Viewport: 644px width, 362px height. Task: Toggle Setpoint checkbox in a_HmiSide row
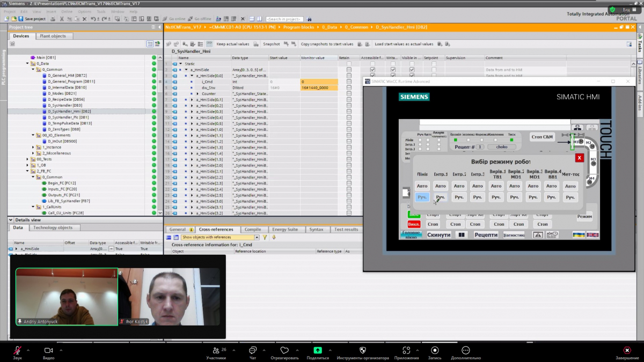(x=434, y=70)
